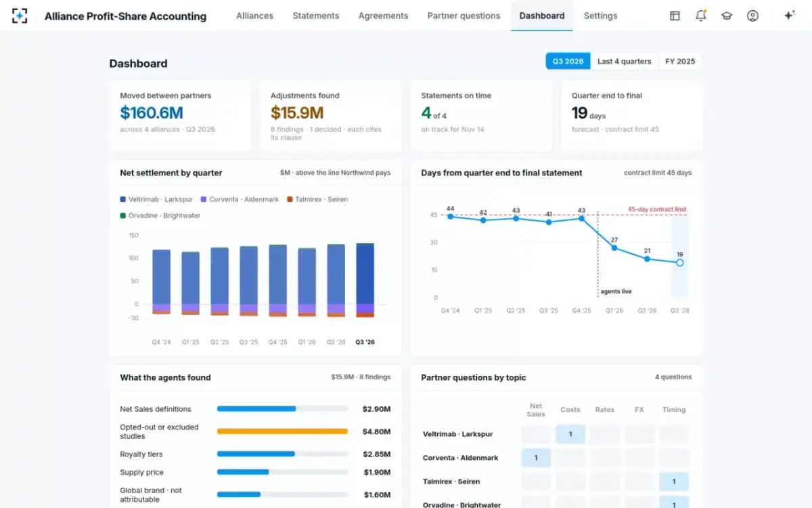Select the Q1 '25 settlement bar

[191, 283]
